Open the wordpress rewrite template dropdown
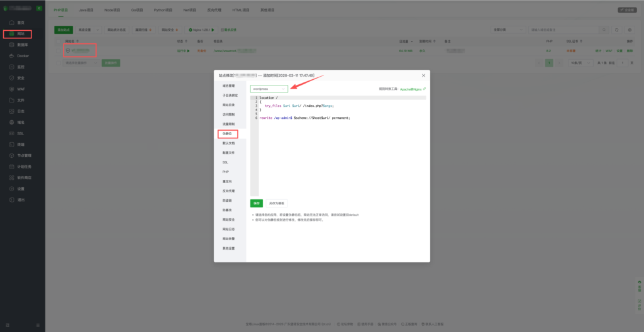The width and height of the screenshot is (644, 332). click(x=269, y=89)
